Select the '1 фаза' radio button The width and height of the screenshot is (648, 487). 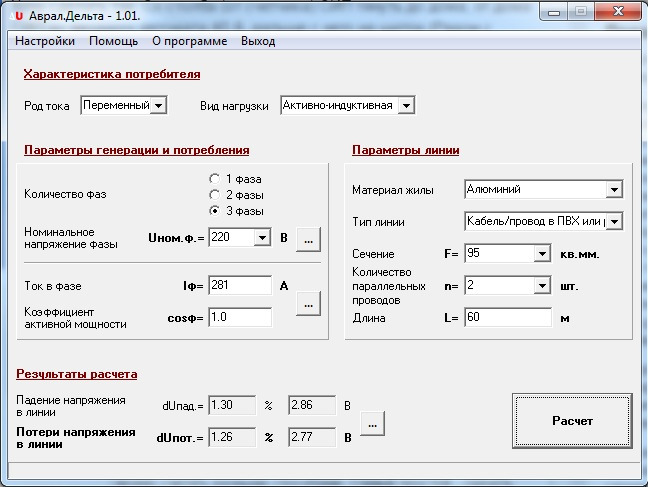pyautogui.click(x=215, y=178)
